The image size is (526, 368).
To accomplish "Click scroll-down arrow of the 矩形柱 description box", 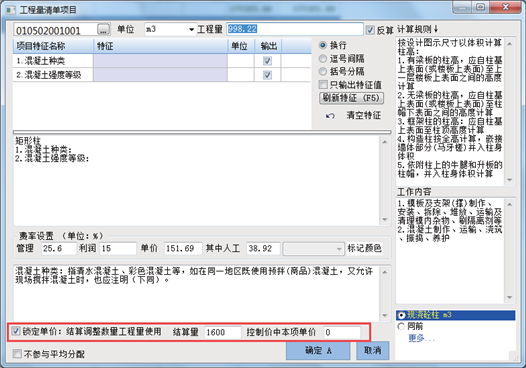I will coord(384,220).
